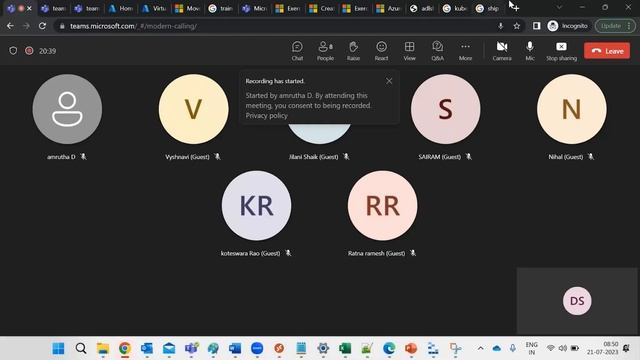Switch to the train Google tab
640x360 pixels.
point(221,8)
